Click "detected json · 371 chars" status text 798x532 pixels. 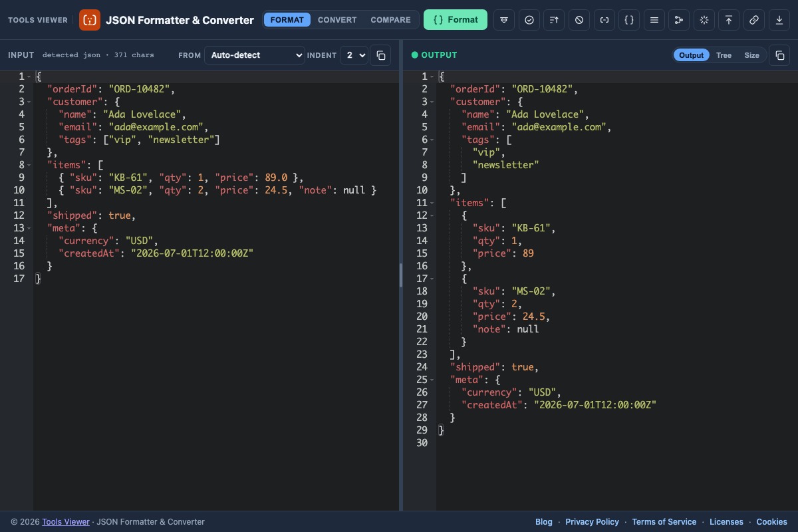point(98,55)
